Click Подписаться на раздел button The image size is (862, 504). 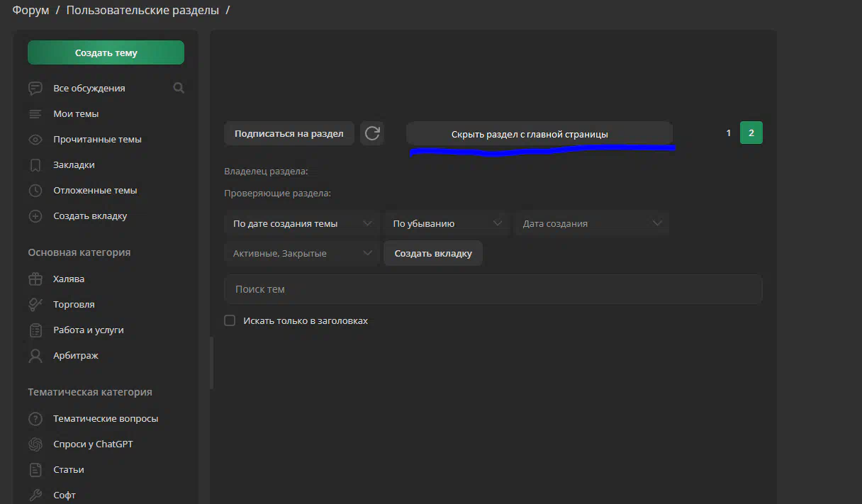click(x=289, y=133)
